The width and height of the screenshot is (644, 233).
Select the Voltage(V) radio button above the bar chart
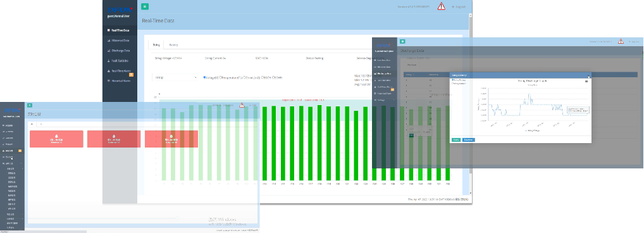pos(204,77)
